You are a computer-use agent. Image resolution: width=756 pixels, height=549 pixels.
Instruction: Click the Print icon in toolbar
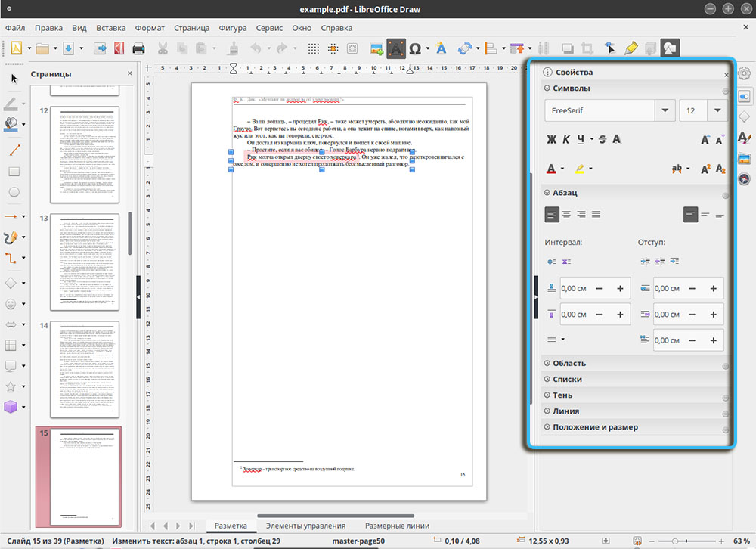point(138,48)
